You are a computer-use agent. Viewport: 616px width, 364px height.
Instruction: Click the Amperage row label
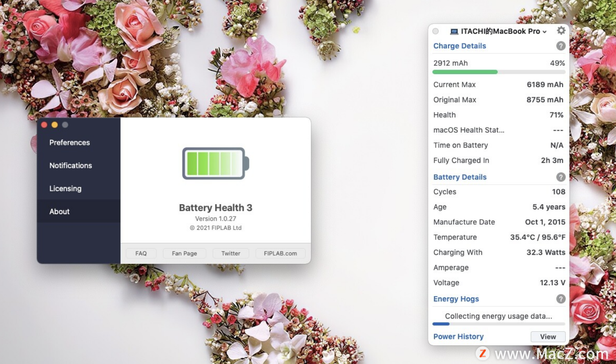[451, 268]
